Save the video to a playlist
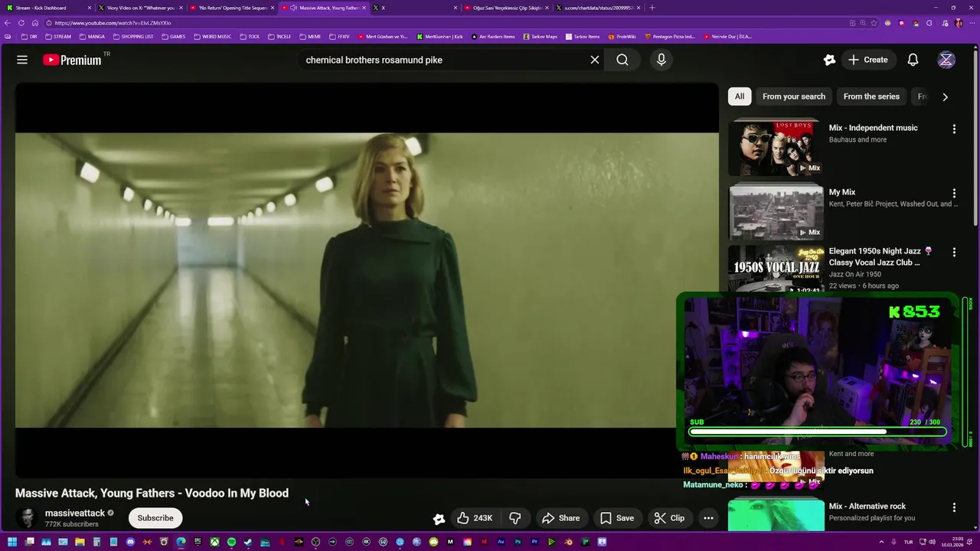The height and width of the screenshot is (551, 980). click(x=617, y=518)
